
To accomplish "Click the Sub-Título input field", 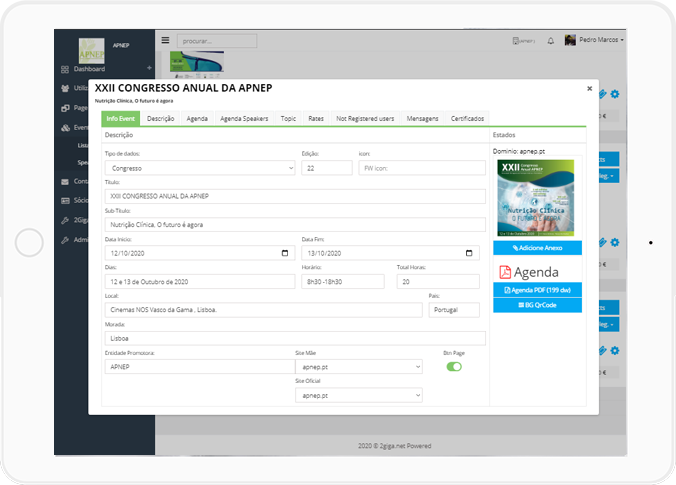I will click(295, 225).
